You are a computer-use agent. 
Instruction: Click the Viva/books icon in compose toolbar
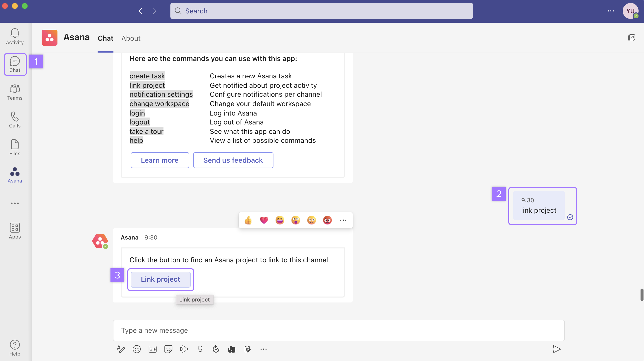(232, 349)
